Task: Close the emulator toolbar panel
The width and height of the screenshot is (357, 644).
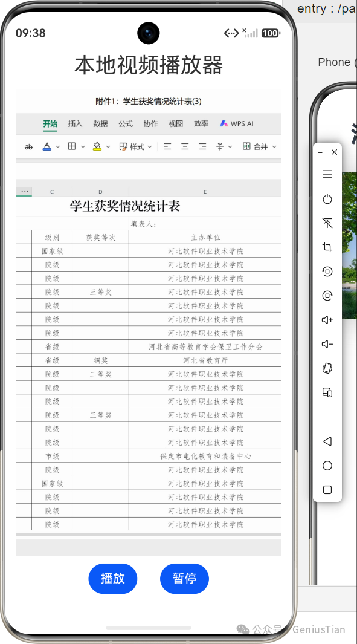Action: (x=334, y=152)
